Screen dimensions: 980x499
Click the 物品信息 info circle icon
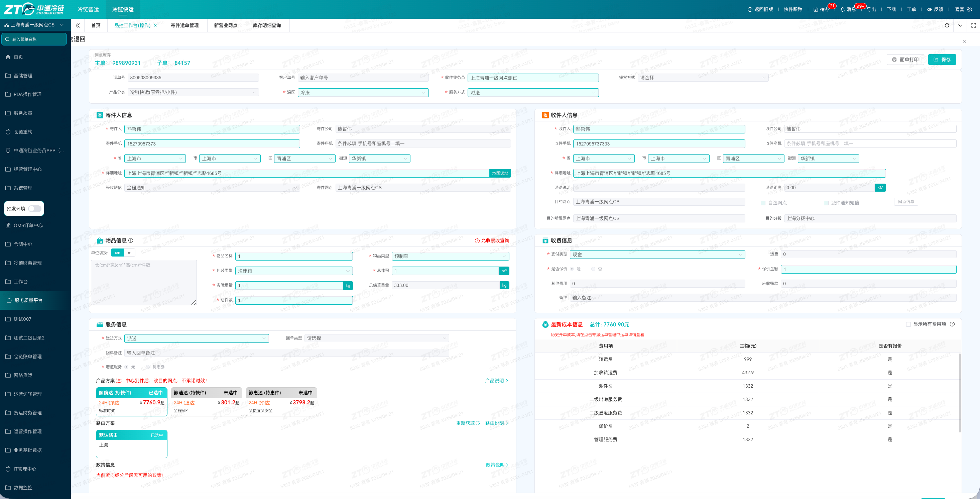pyautogui.click(x=131, y=240)
